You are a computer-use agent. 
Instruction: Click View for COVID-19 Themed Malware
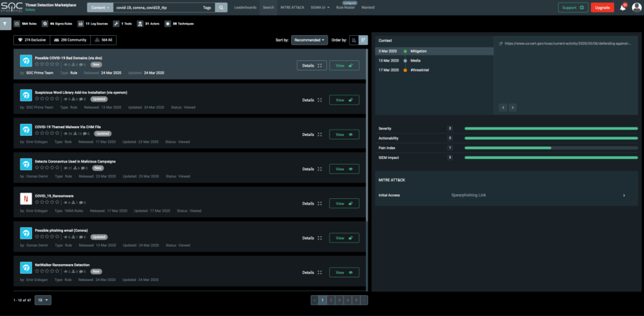pos(344,135)
